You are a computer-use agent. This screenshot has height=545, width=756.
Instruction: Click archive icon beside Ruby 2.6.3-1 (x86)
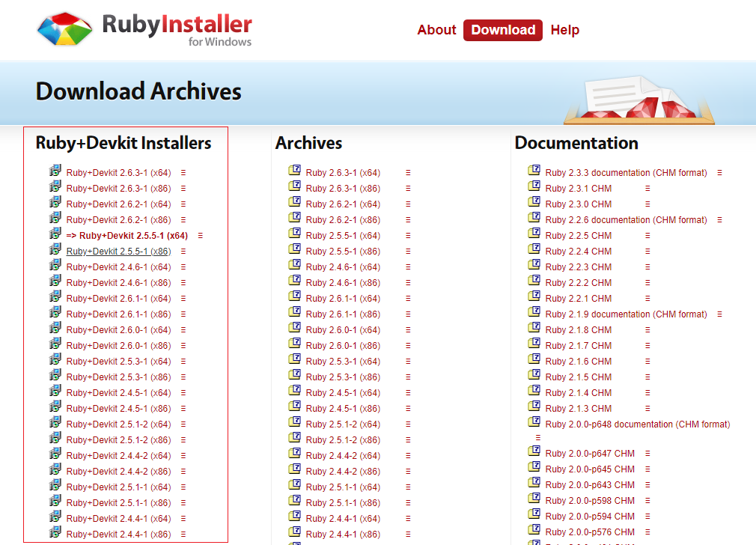[295, 186]
